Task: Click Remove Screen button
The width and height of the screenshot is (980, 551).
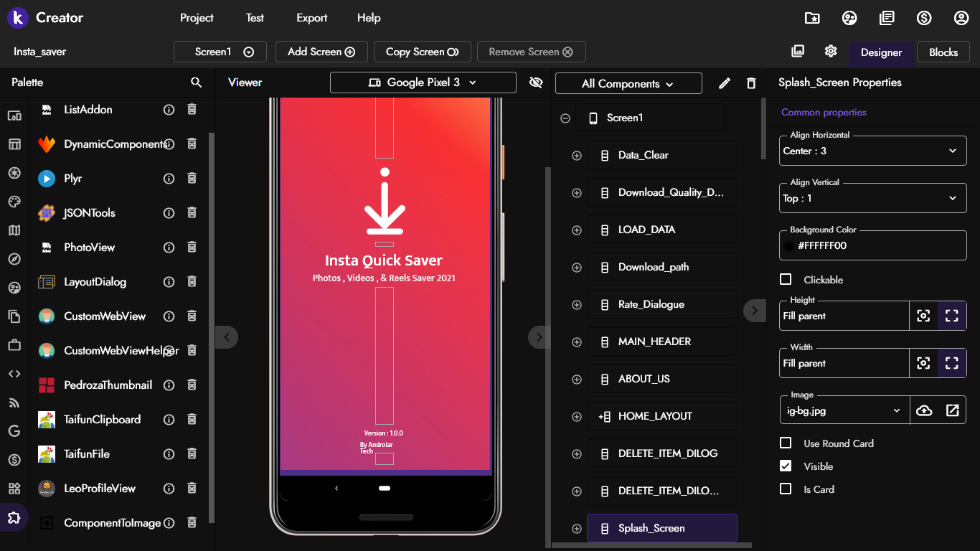Action: click(x=531, y=52)
